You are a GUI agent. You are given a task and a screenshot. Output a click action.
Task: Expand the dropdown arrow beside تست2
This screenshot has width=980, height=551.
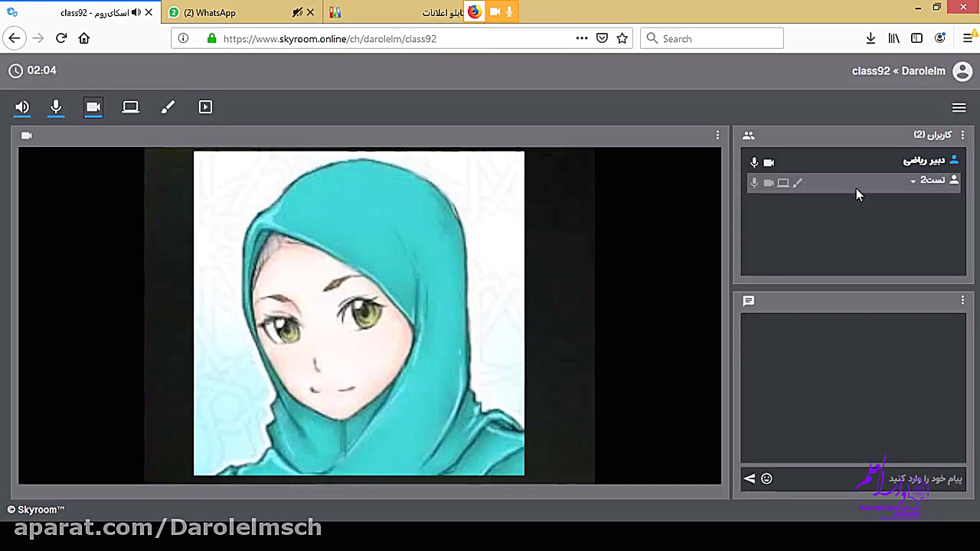913,181
